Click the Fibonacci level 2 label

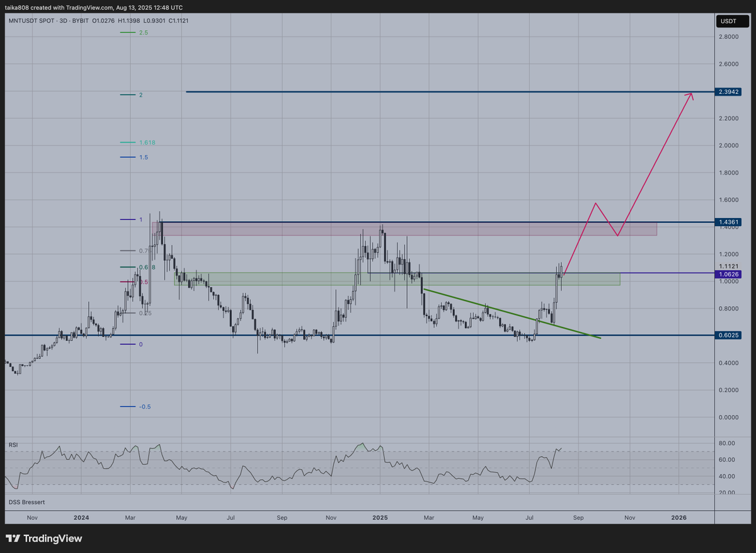(141, 95)
